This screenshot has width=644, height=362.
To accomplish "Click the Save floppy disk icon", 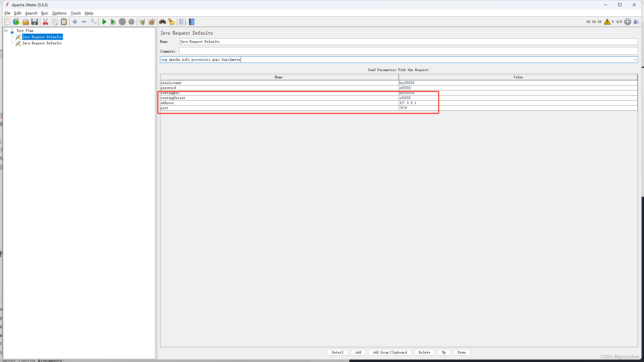I will 35,22.
